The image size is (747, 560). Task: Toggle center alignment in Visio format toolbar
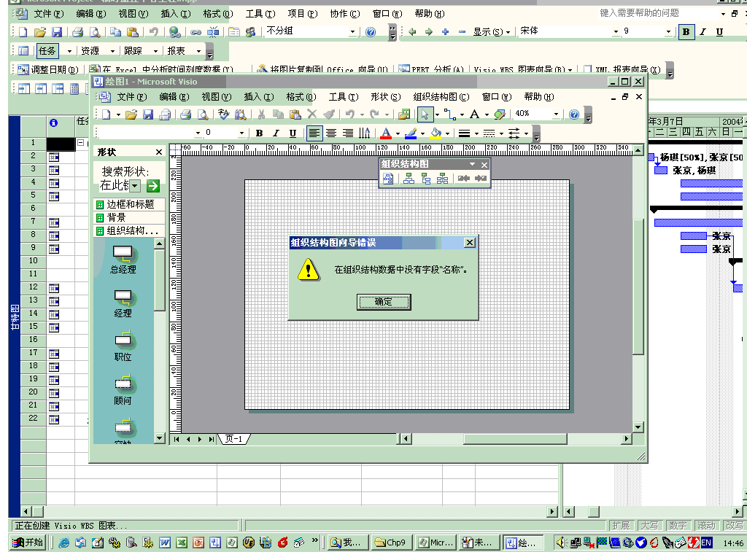click(x=331, y=133)
